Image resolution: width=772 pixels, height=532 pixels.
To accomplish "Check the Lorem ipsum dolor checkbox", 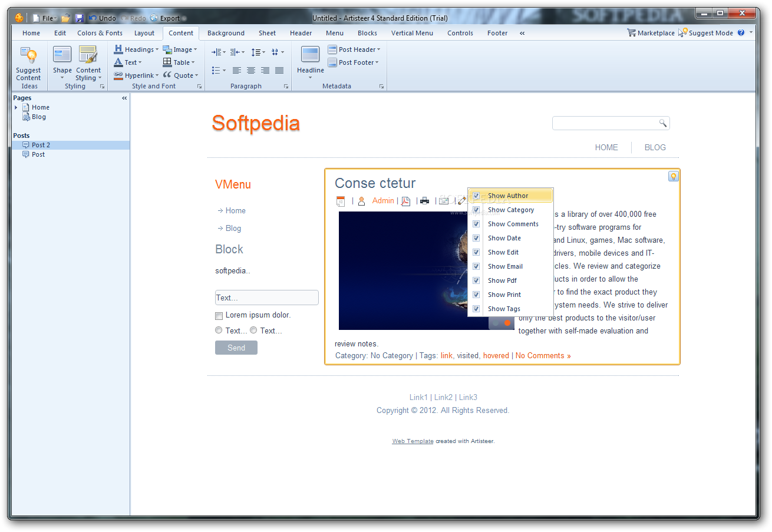I will [219, 316].
